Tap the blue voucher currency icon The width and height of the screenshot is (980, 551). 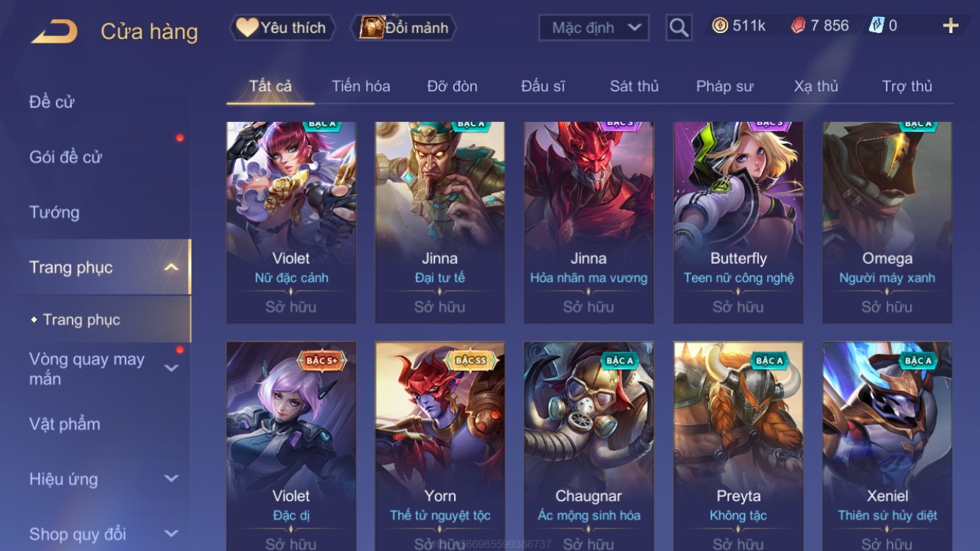tap(876, 26)
